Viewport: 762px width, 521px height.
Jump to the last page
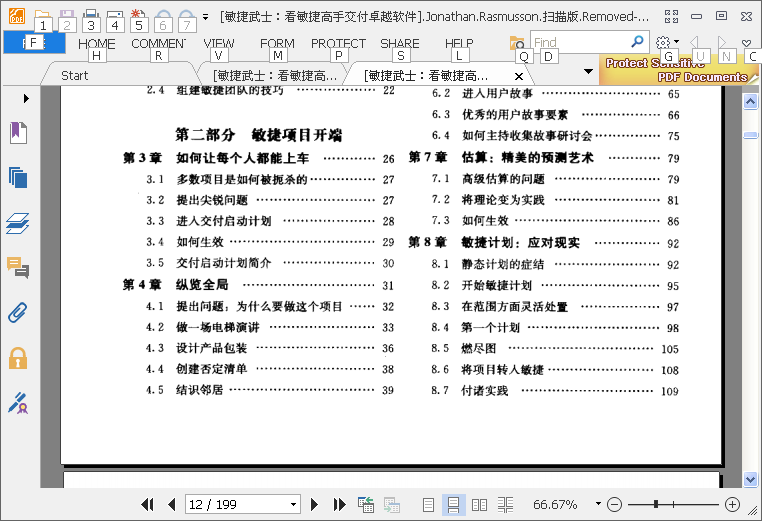pyautogui.click(x=340, y=505)
